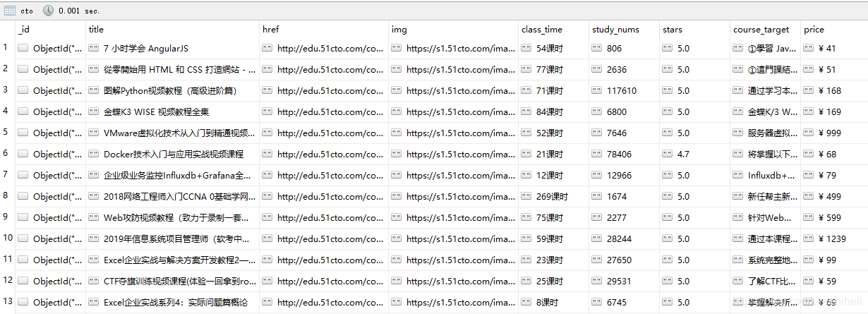Click the title column header
868x314 pixels.
[172, 30]
